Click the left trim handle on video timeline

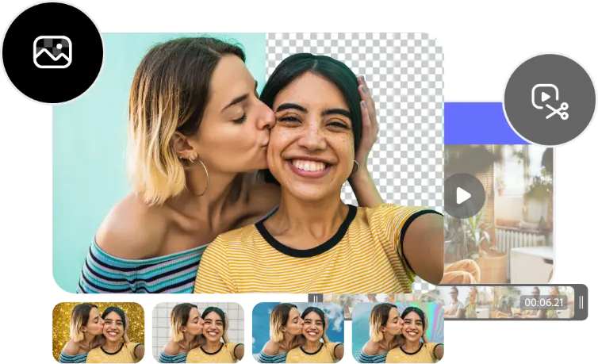coord(316,299)
